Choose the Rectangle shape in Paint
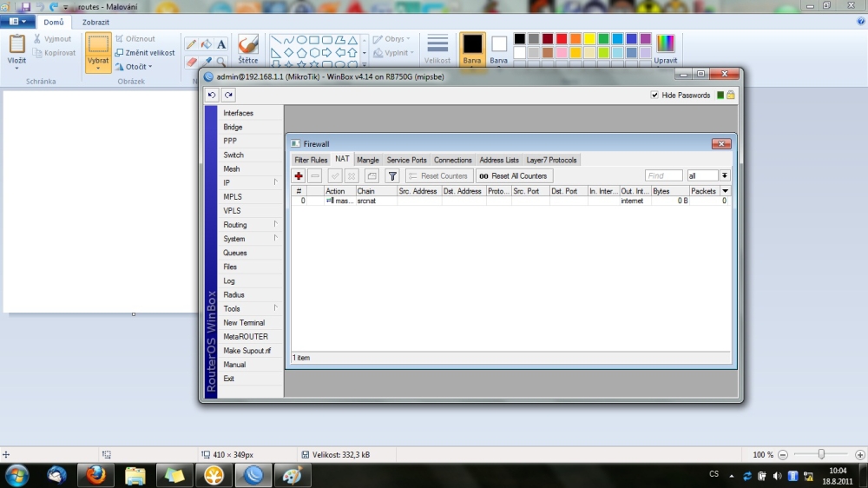The height and width of the screenshot is (488, 868). click(x=314, y=40)
